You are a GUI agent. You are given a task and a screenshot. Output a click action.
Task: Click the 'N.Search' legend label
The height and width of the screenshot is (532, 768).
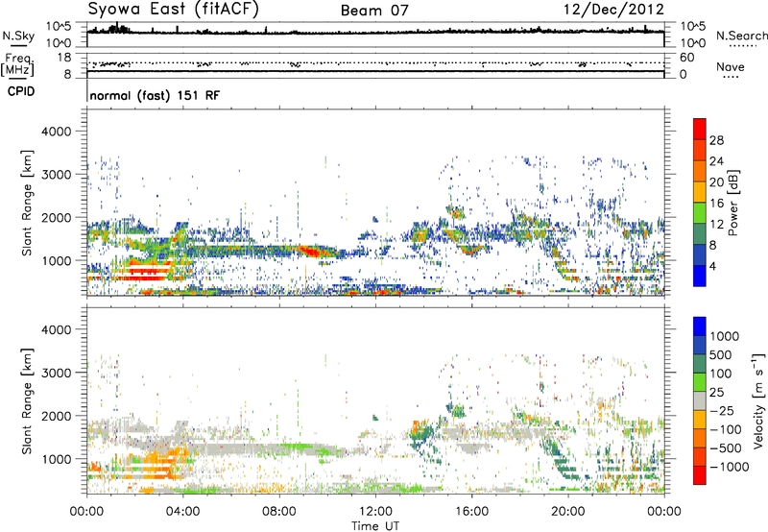(742, 36)
